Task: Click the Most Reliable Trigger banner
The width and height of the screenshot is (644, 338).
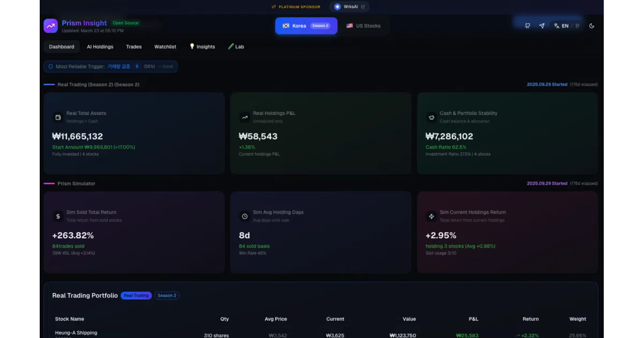Action: 111,67
